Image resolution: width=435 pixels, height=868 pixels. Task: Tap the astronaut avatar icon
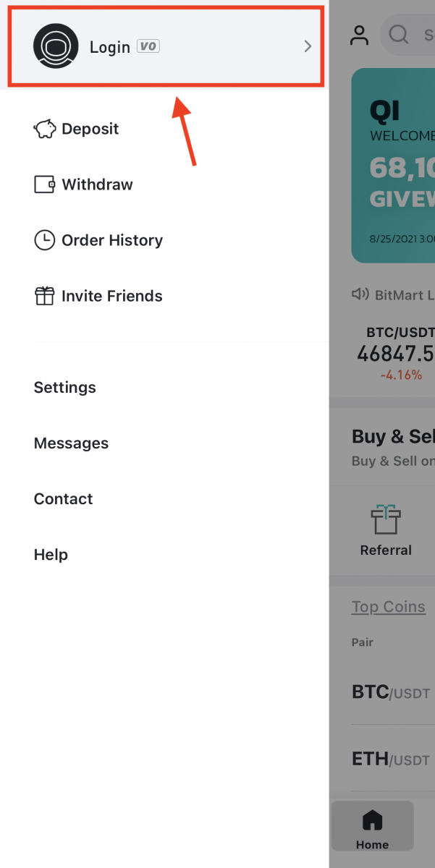[x=56, y=46]
